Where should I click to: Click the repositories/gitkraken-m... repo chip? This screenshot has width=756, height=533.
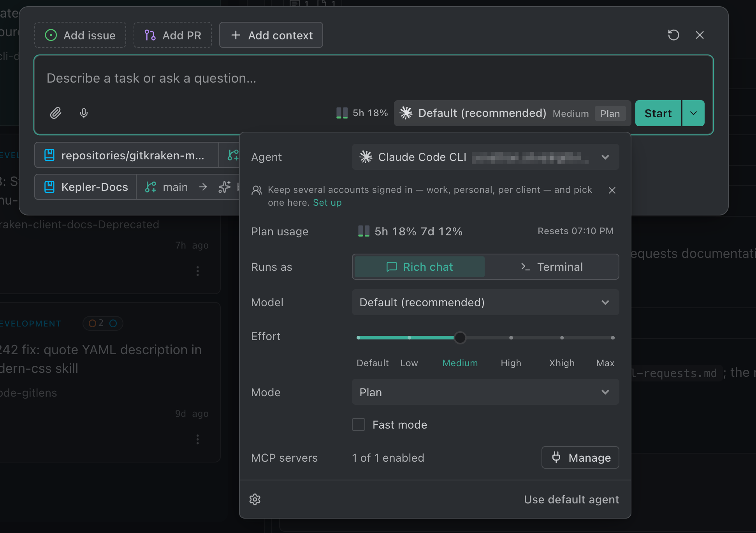(127, 155)
